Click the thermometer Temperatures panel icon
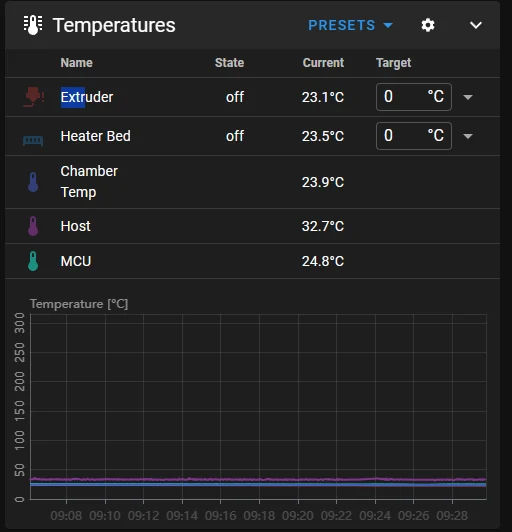 (33, 25)
